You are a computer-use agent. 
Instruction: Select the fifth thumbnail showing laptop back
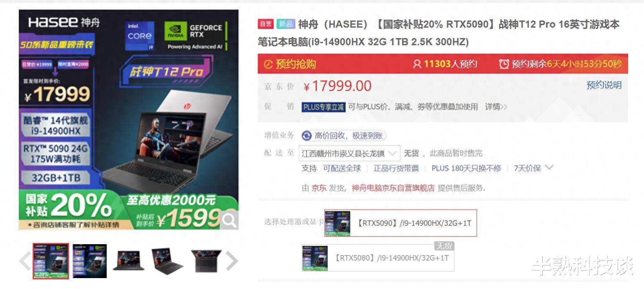tap(206, 261)
